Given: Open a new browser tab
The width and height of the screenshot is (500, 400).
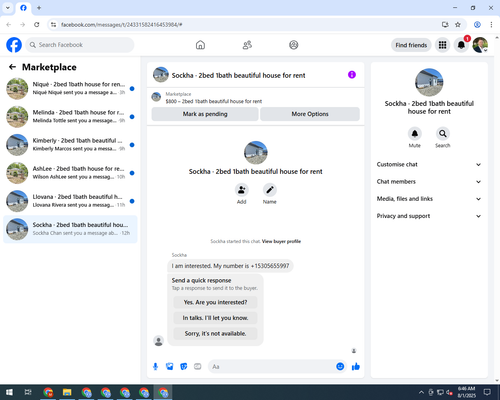Looking at the screenshot, I should click(39, 8).
